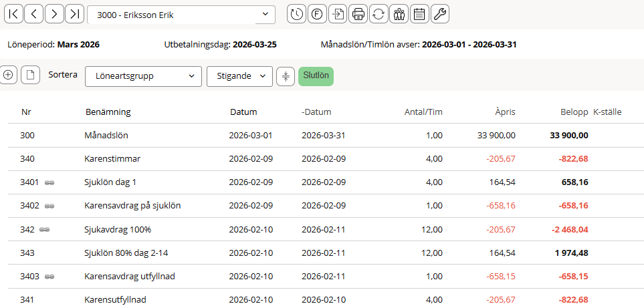The image size is (644, 308).
Task: Open the calendar icon
Action: coord(419,14)
